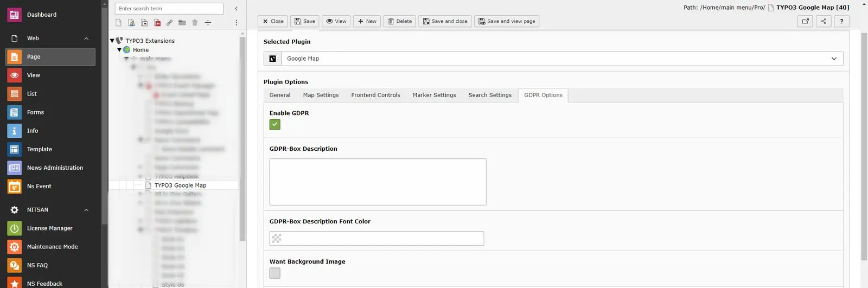Open record in new window icon
The width and height of the screenshot is (868, 288).
click(x=806, y=21)
